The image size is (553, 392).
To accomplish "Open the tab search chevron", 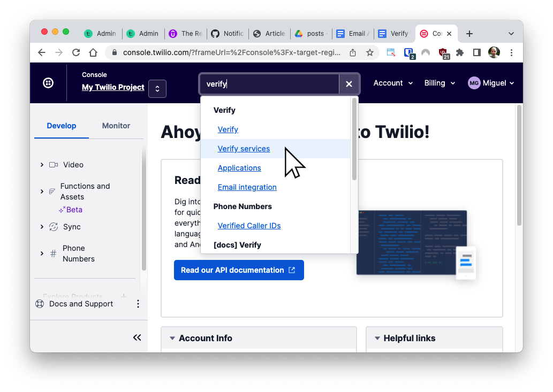I will pos(511,34).
